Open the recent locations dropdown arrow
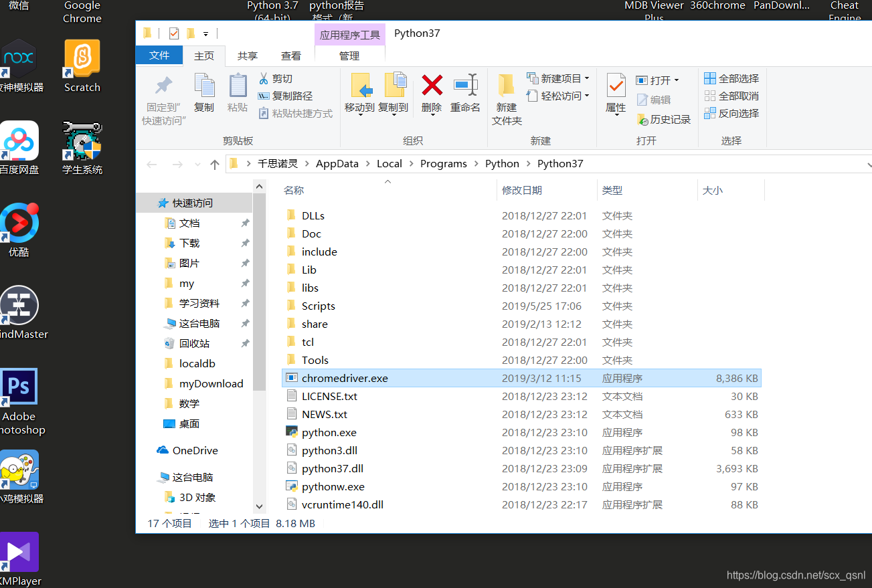The width and height of the screenshot is (872, 588). [197, 164]
